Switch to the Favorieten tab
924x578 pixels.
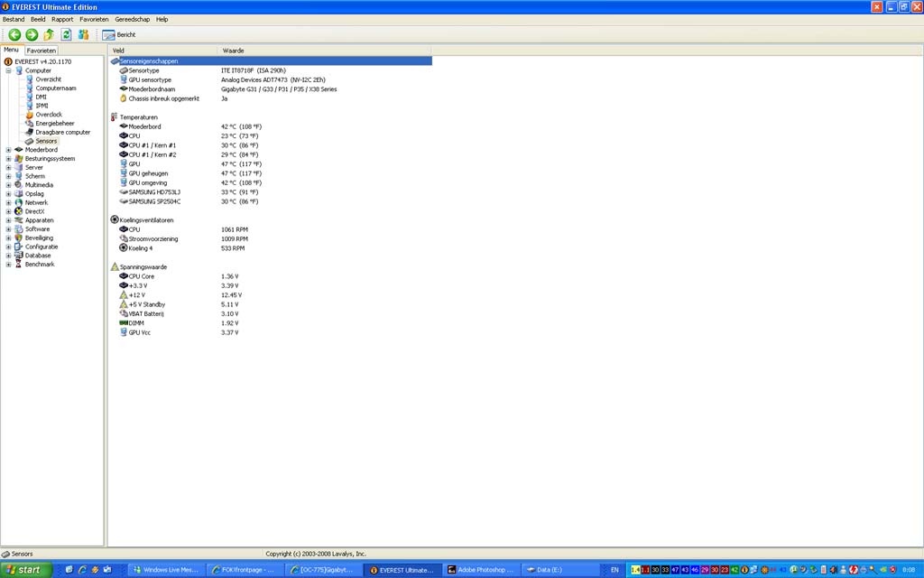(x=42, y=51)
